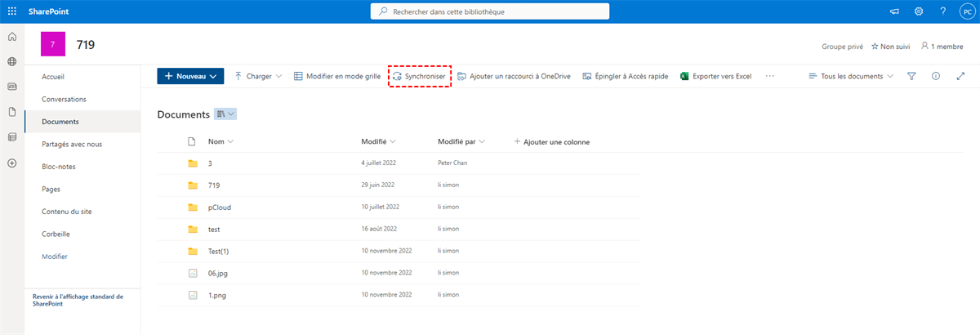
Task: Click Exporter vers Excel
Action: (x=715, y=76)
